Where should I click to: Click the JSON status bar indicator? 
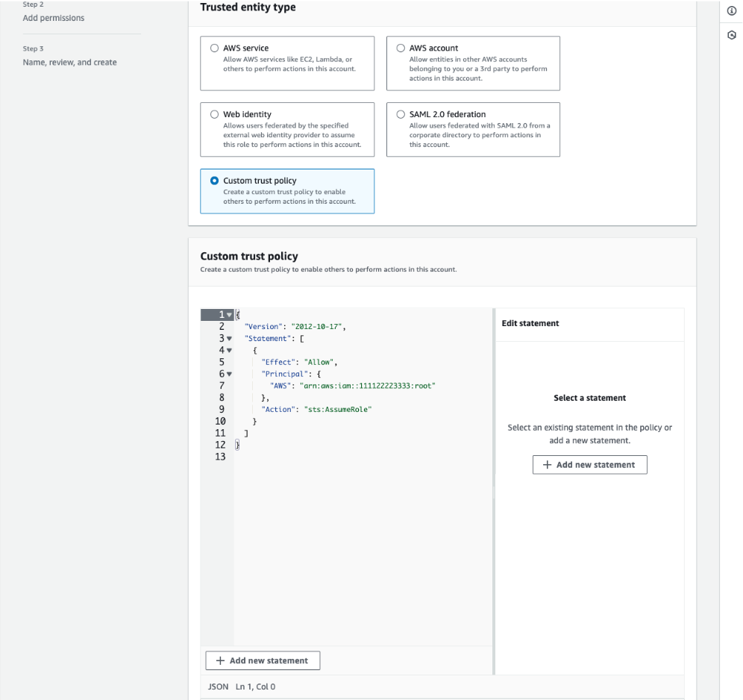[218, 687]
